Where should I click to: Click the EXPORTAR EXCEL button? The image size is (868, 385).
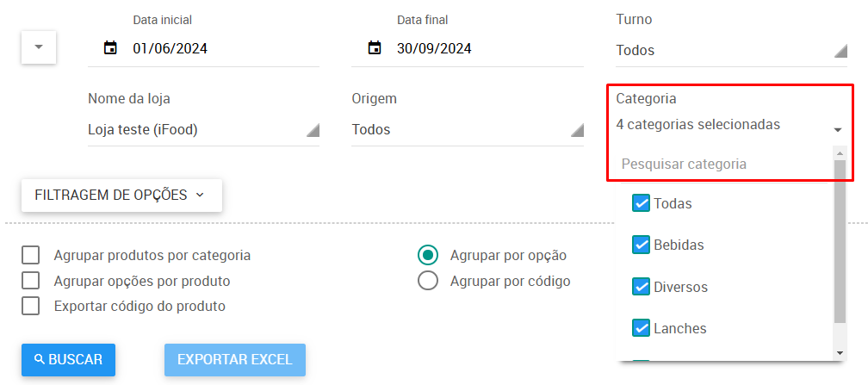coord(235,359)
